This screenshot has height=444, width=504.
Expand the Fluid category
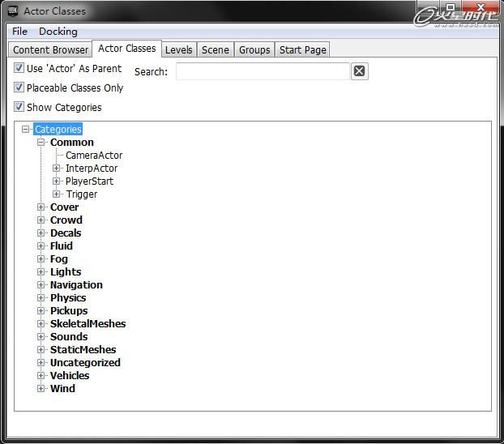(41, 246)
